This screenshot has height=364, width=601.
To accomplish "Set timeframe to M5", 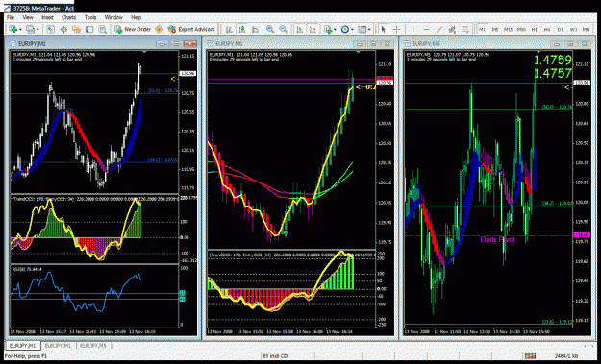I will tap(495, 29).
